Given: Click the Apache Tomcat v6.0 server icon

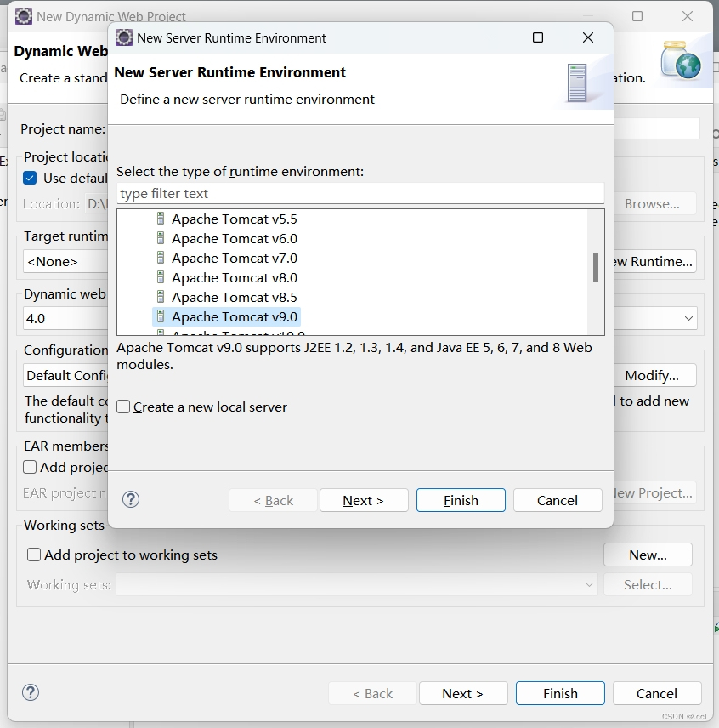Looking at the screenshot, I should (x=161, y=238).
